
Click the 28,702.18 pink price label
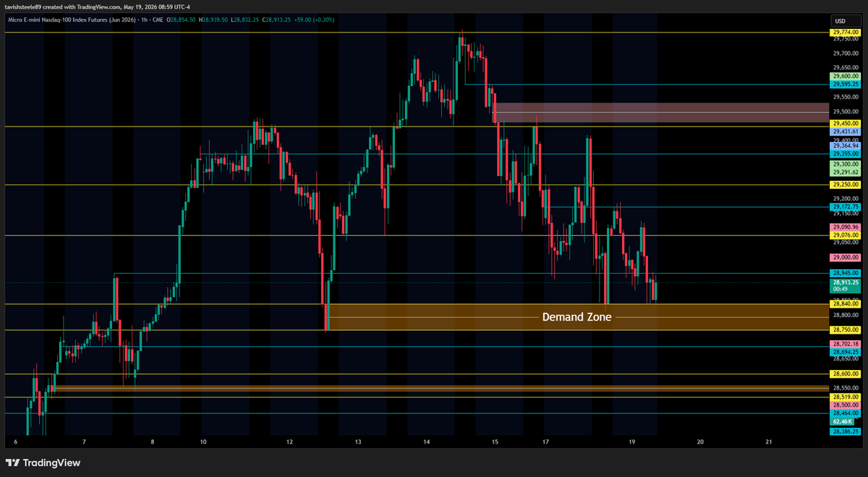(x=845, y=344)
